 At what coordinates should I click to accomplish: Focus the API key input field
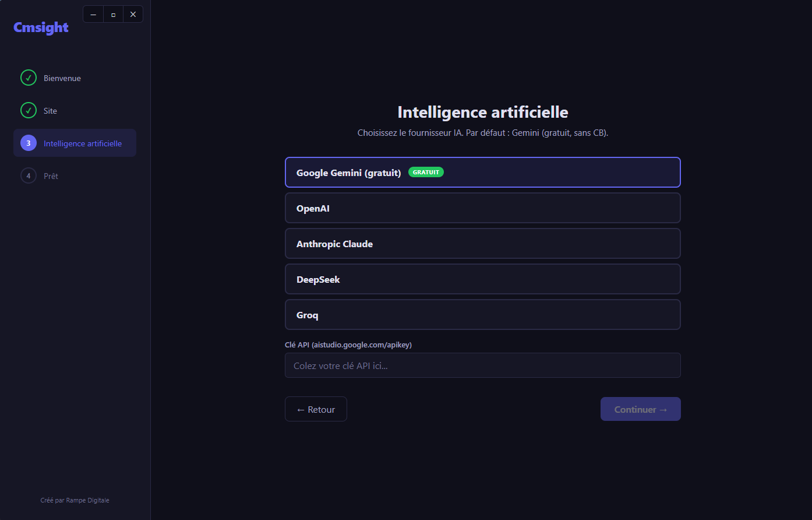coord(482,366)
